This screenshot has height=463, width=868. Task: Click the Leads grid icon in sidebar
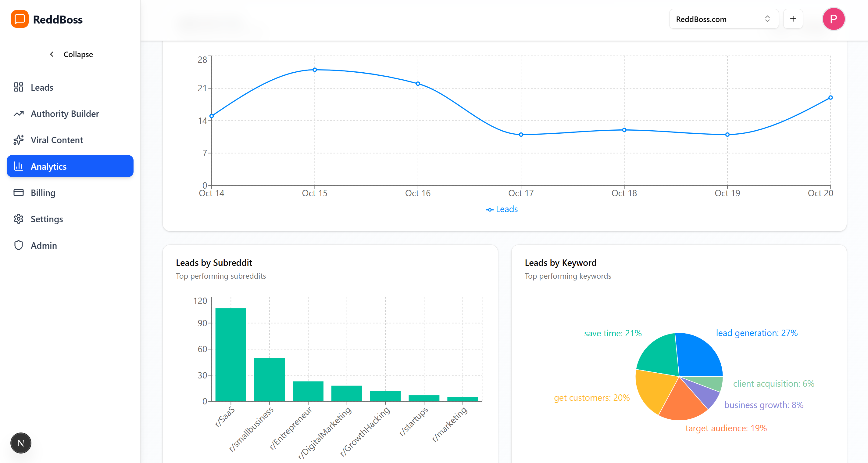coord(19,87)
